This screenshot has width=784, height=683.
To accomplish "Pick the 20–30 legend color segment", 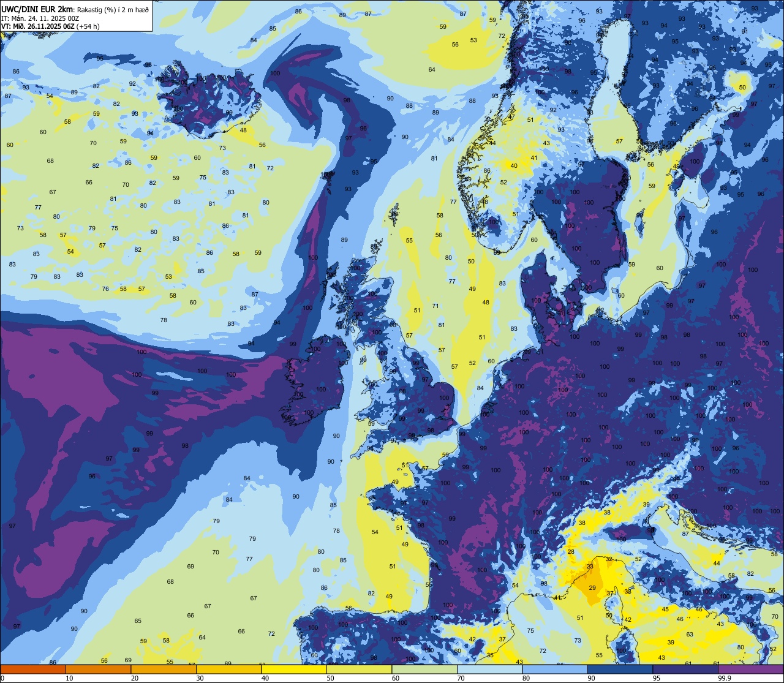I will click(x=164, y=669).
